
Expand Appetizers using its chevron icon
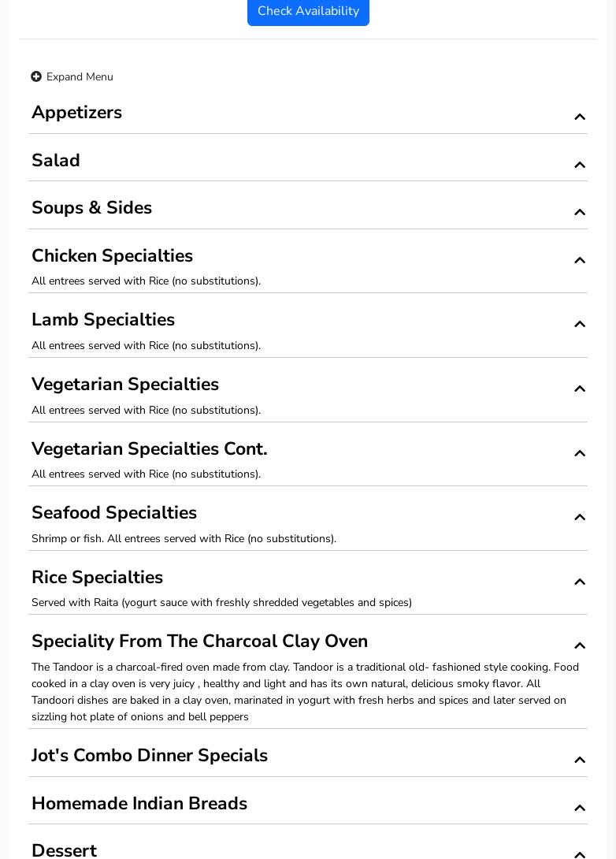pos(580,117)
